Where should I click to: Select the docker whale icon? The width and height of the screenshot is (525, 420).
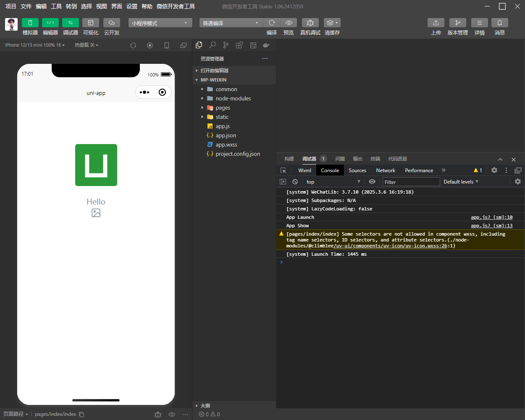[266, 45]
